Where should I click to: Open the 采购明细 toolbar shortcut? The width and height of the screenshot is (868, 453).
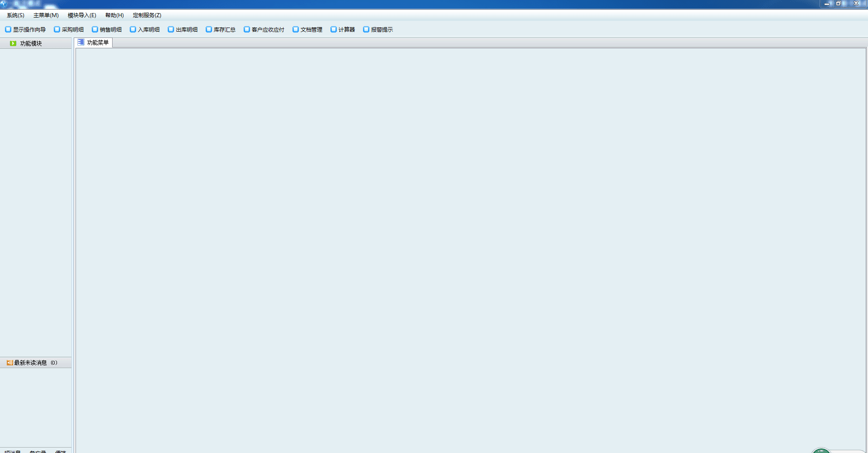(69, 30)
